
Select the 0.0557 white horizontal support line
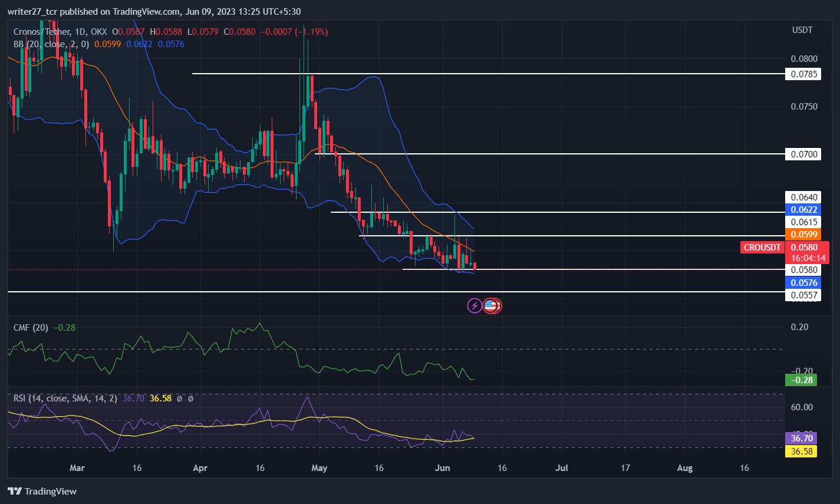tap(396, 292)
